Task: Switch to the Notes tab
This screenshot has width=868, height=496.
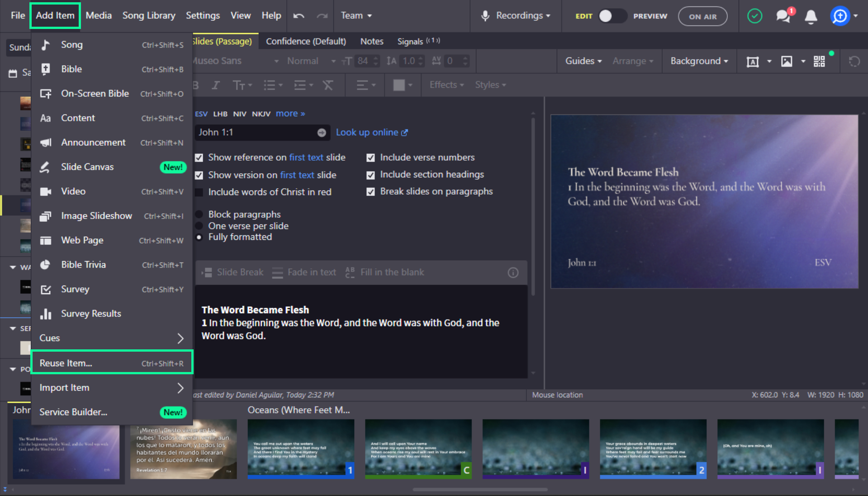Action: (372, 41)
